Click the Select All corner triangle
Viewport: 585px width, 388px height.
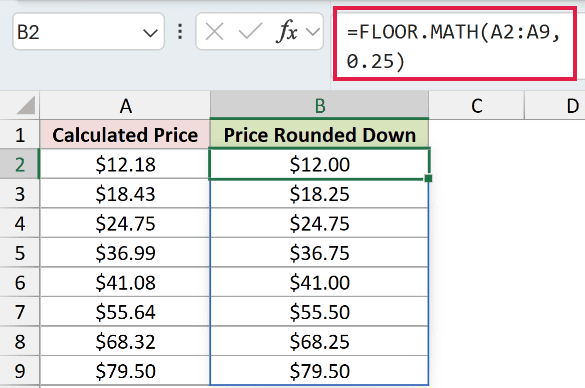(x=26, y=105)
